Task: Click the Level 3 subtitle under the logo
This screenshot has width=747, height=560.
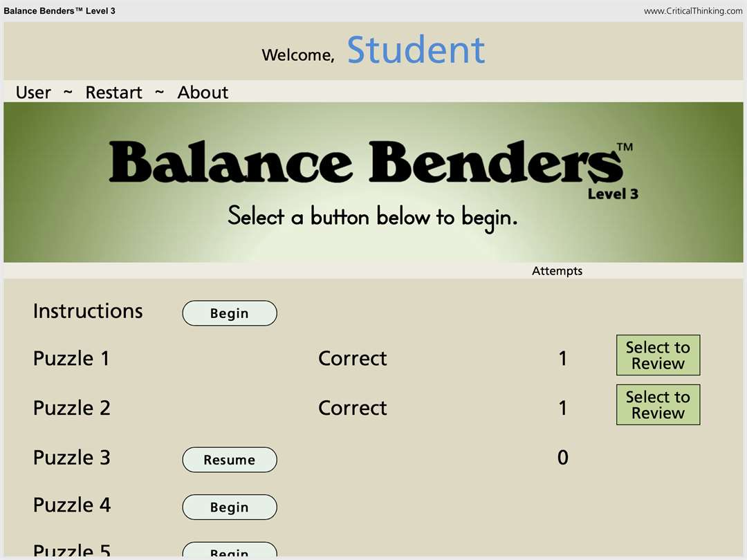Action: [x=613, y=194]
